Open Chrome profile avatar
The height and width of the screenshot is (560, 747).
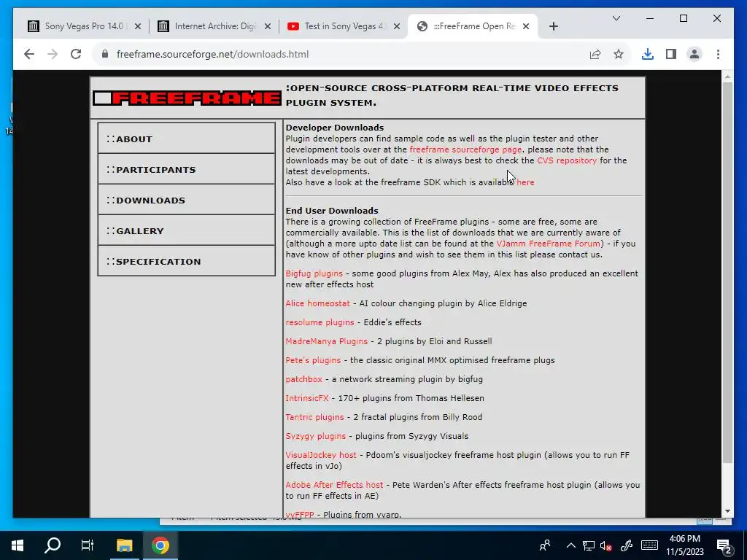click(694, 54)
